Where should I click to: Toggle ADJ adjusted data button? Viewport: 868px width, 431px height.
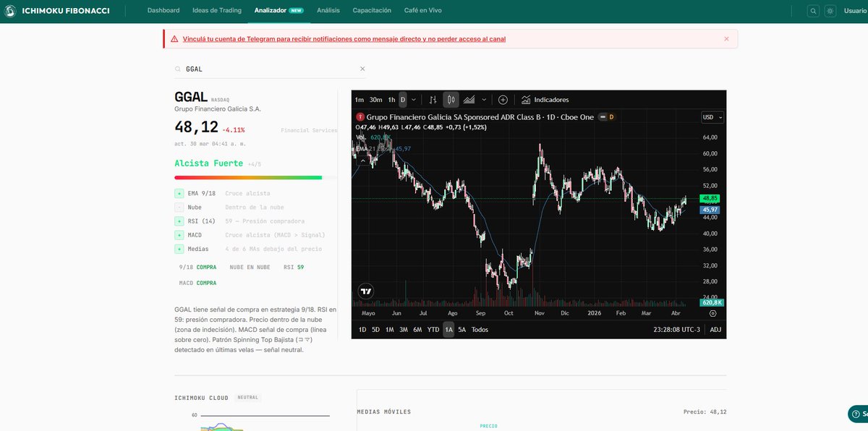[715, 330]
